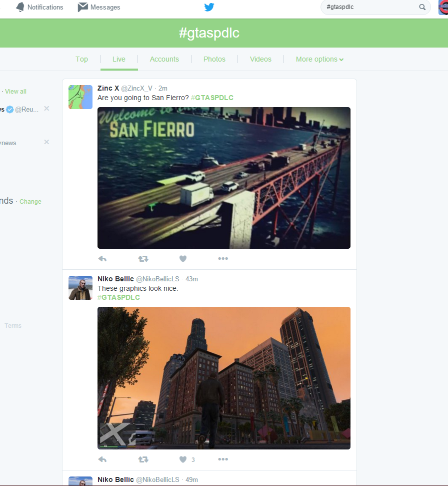Open the 43m timestamp link
Image resolution: width=448 pixels, height=486 pixels.
[x=191, y=279]
